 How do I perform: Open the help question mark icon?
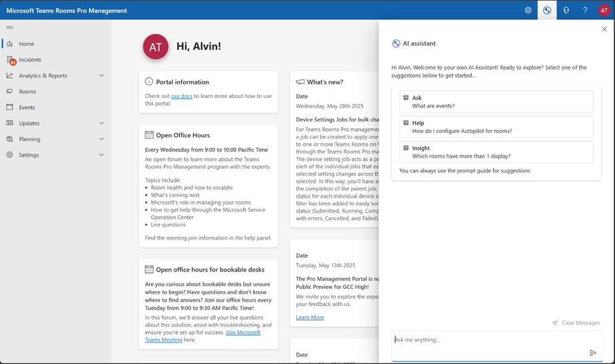(585, 10)
